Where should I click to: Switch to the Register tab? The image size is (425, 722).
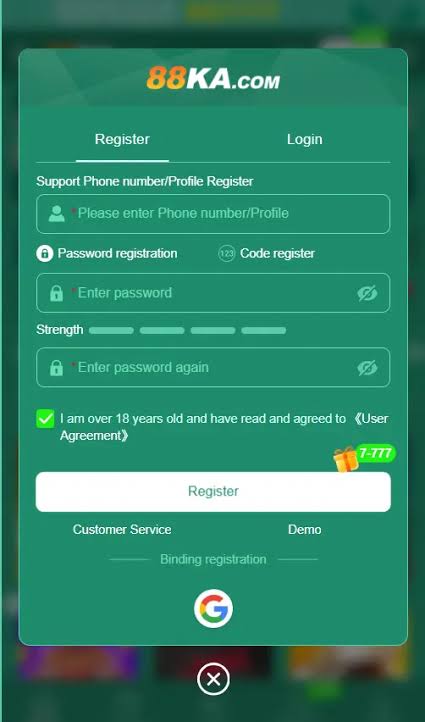click(122, 139)
